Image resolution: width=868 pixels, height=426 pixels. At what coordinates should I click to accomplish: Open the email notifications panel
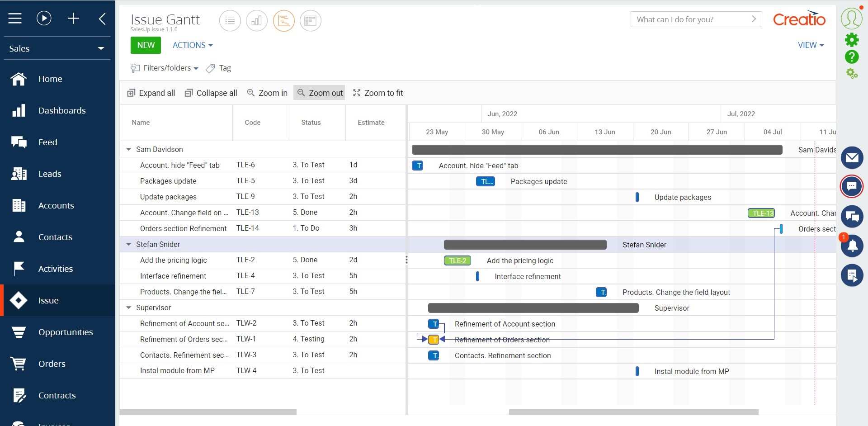tap(852, 157)
